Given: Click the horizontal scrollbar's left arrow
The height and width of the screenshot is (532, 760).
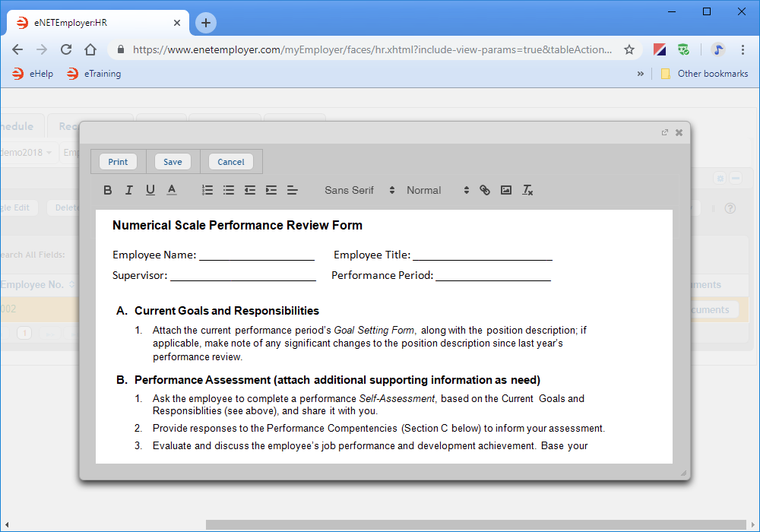Looking at the screenshot, I should 7,524.
